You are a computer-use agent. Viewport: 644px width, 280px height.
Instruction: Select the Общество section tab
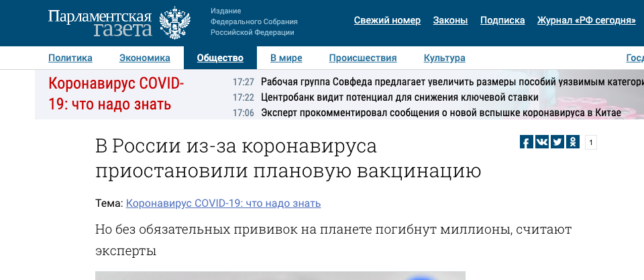coord(220,58)
